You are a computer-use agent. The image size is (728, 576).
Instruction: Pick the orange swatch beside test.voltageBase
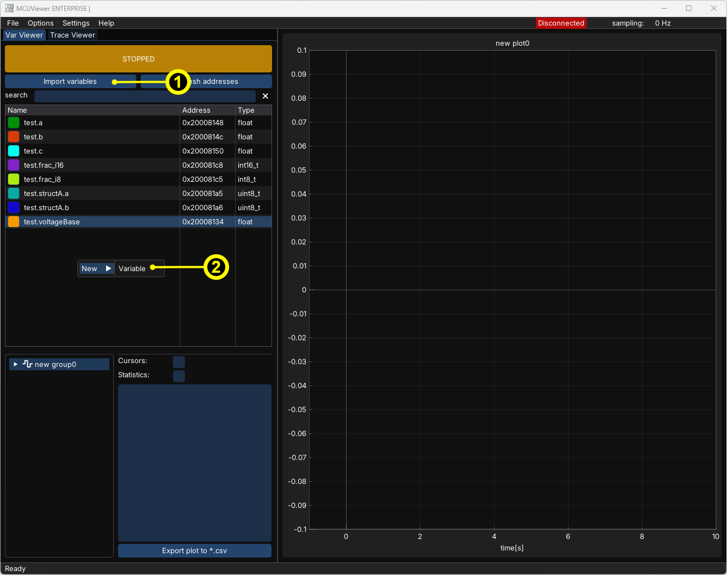pos(14,222)
